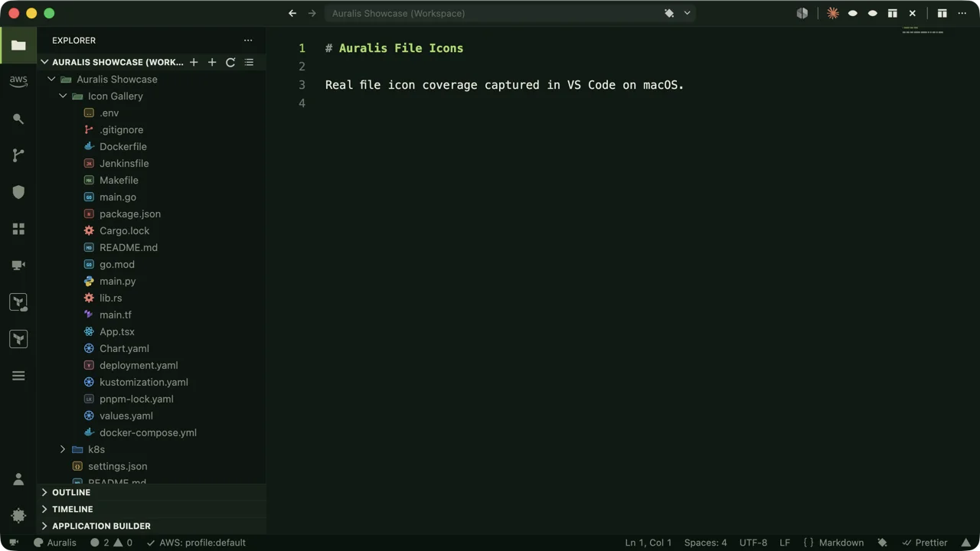
Task: Open Cargo.lock
Action: [x=152, y=230]
